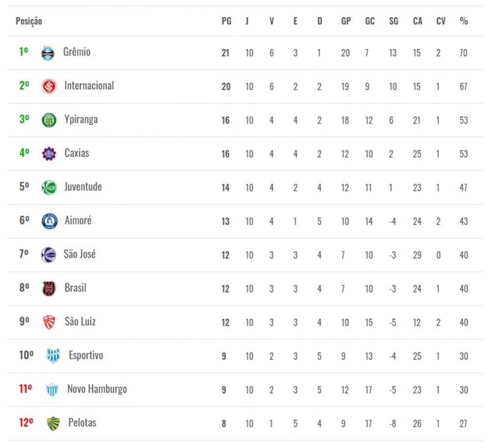Open the Juventude team logo
The image size is (490, 448).
coord(49,188)
